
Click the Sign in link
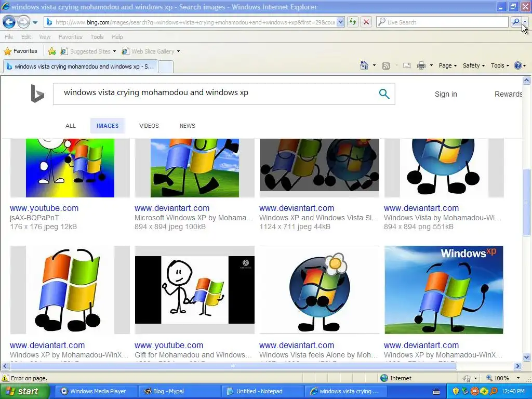[446, 94]
